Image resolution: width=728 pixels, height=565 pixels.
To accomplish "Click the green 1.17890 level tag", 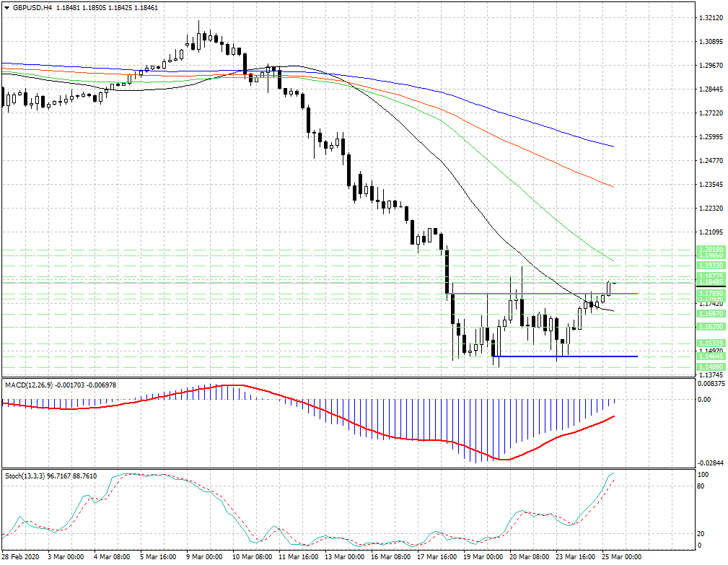I will click(x=711, y=294).
